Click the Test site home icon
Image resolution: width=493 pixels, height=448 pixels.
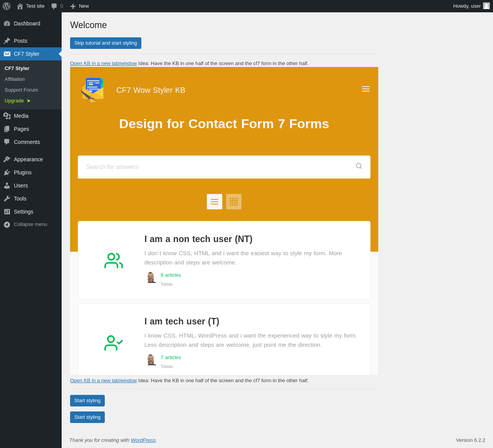[x=20, y=6]
